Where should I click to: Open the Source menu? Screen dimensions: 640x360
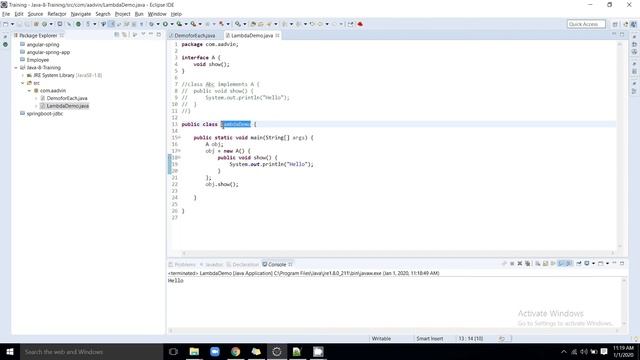(35, 14)
